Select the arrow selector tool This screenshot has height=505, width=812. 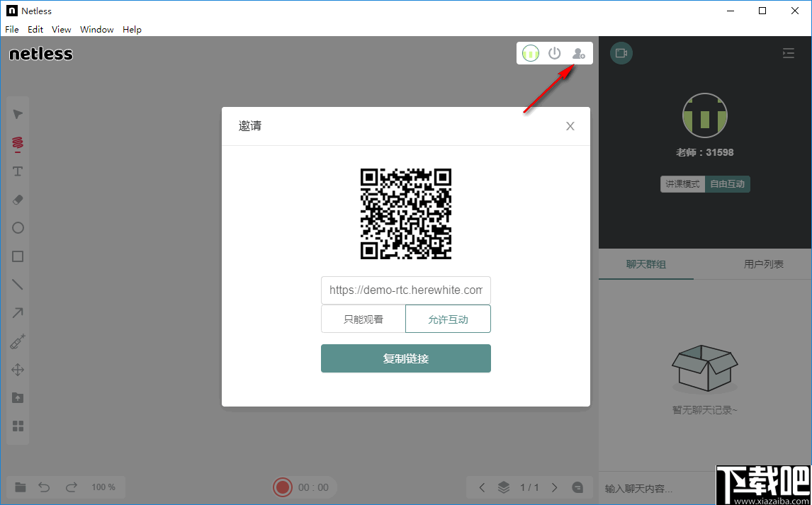[x=18, y=114]
